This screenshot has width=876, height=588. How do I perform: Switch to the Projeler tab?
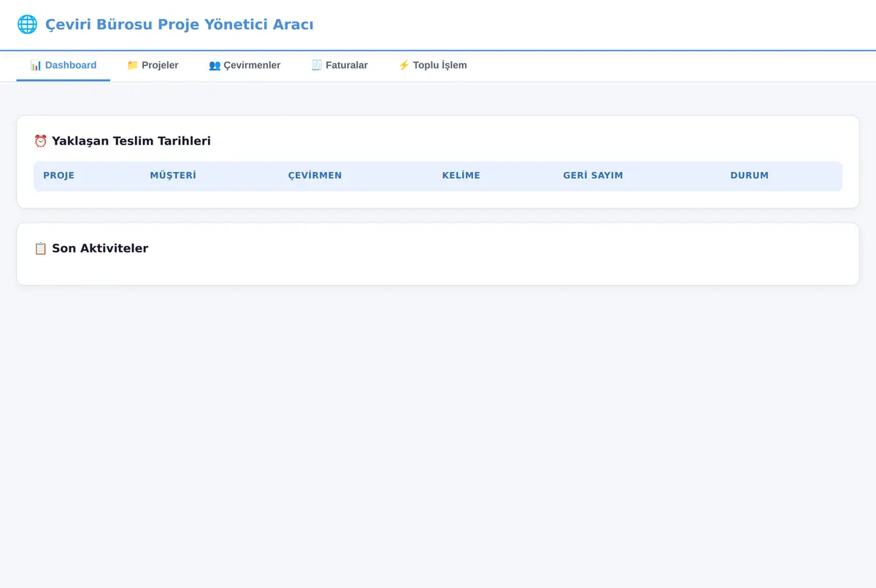[153, 66]
